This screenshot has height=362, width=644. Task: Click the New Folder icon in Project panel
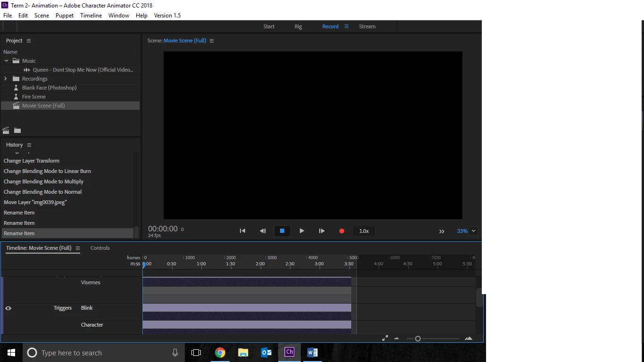coord(17,131)
